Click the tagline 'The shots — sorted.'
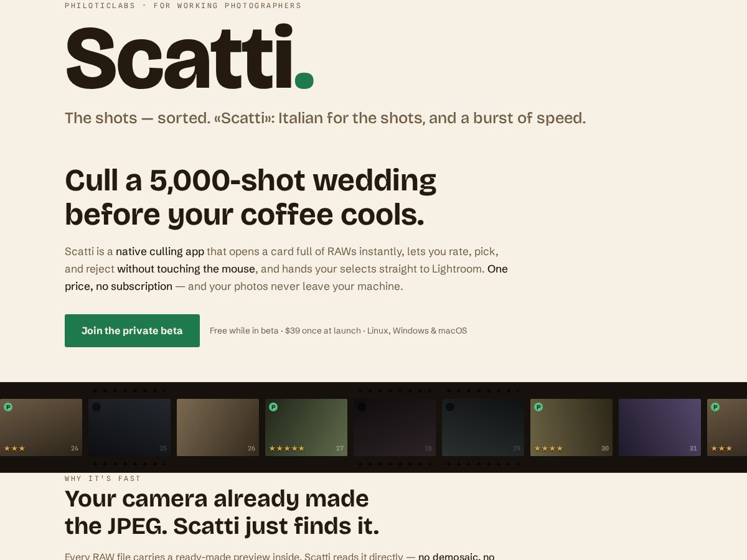 (138, 118)
